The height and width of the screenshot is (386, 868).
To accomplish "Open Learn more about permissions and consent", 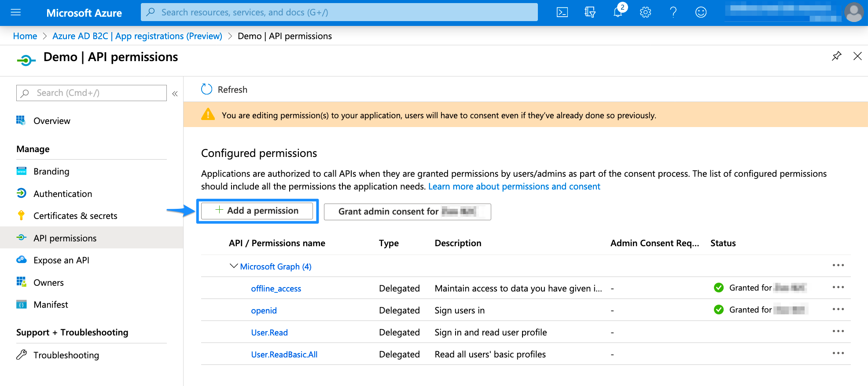I will [514, 186].
